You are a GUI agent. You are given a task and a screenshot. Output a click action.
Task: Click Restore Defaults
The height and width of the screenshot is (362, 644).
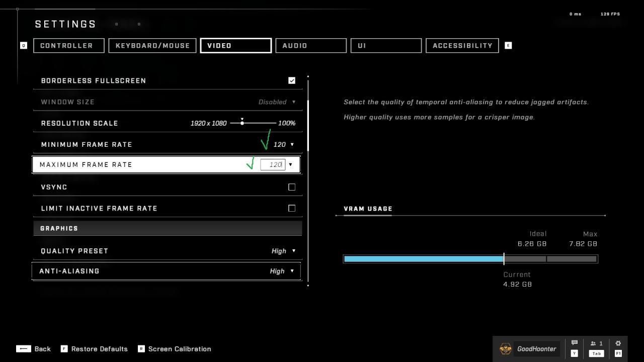(99, 349)
